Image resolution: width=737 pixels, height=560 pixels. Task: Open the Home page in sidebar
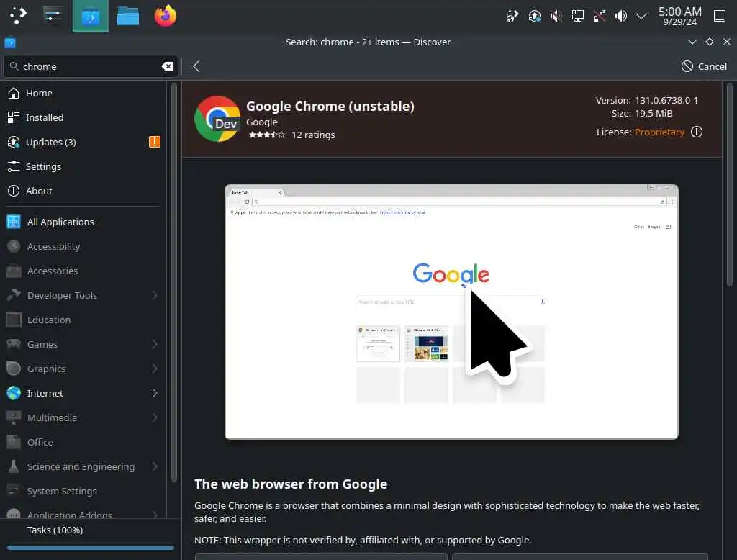point(83,93)
